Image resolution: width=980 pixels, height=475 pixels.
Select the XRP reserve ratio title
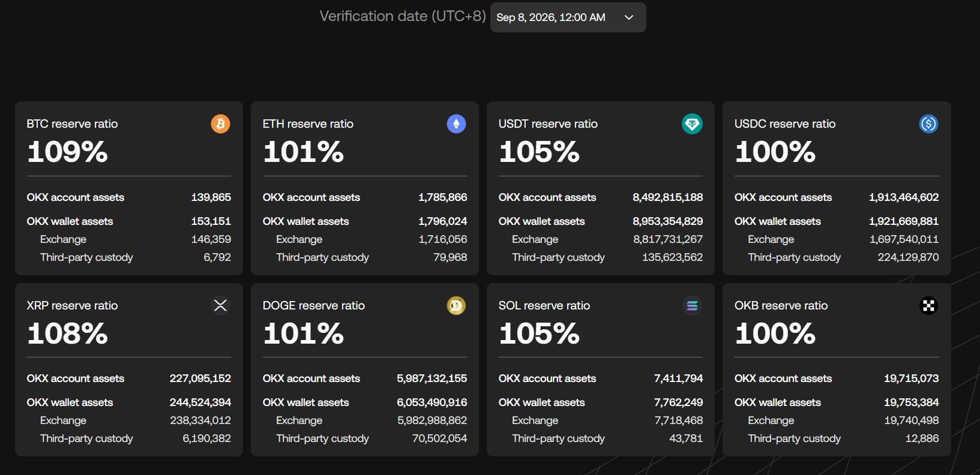72,305
